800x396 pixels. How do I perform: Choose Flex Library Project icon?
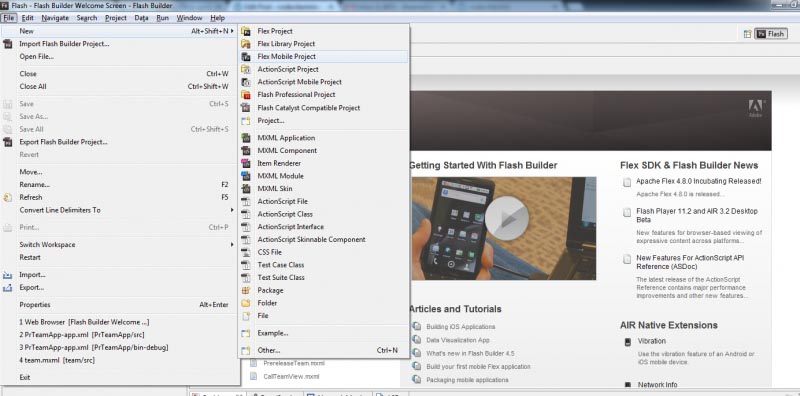pos(246,44)
